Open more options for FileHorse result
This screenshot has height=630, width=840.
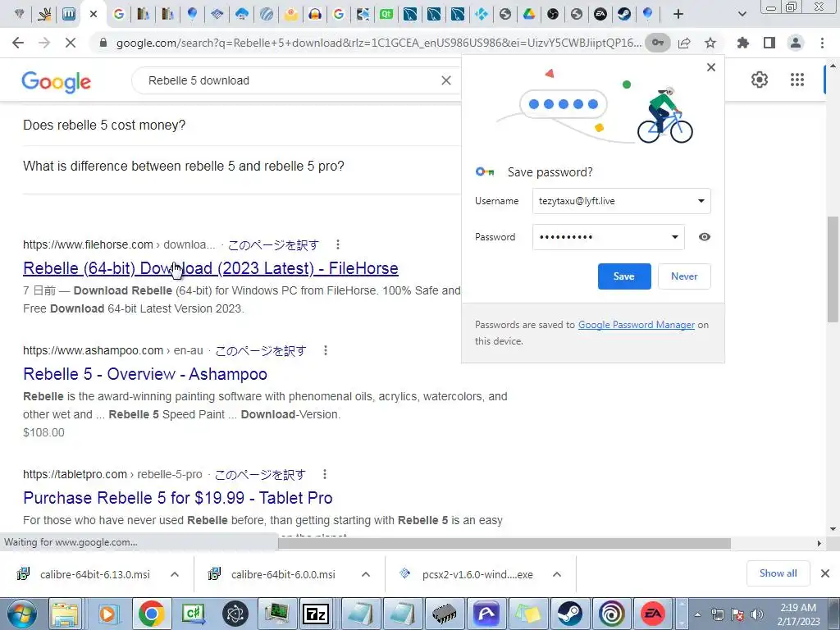pos(337,244)
